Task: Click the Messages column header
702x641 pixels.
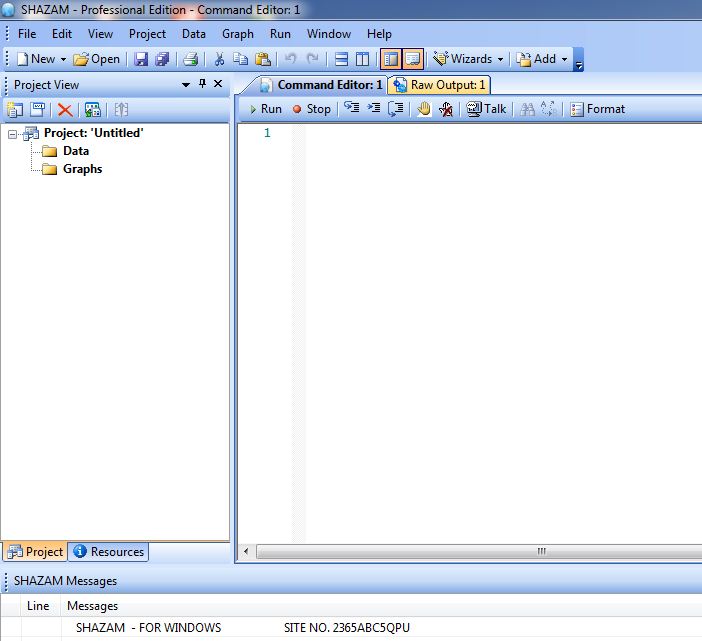Action: tap(93, 606)
